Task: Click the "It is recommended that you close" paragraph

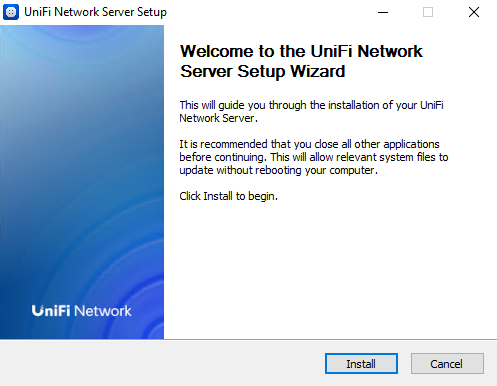Action: coord(314,157)
